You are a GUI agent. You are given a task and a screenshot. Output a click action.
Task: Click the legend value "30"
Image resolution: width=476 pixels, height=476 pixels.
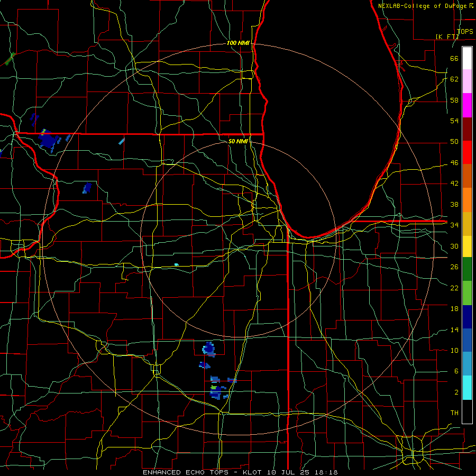[x=454, y=246]
